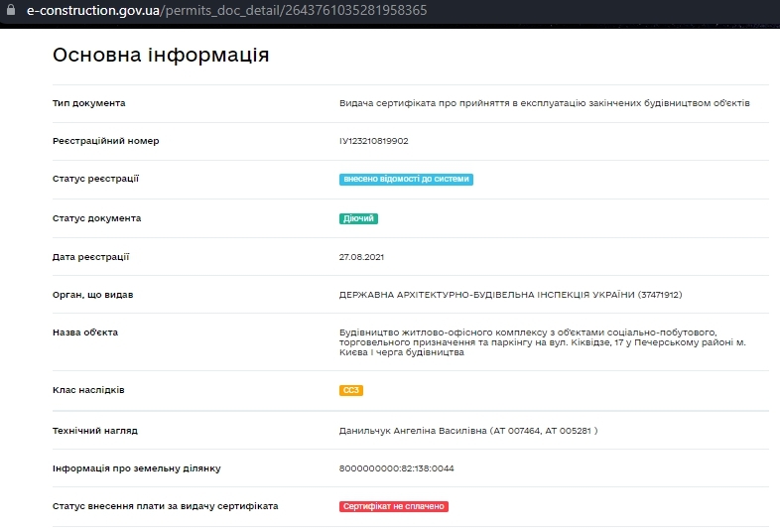Click the blue 'внесено відомості до системи' badge
This screenshot has width=780, height=532.
[406, 180]
